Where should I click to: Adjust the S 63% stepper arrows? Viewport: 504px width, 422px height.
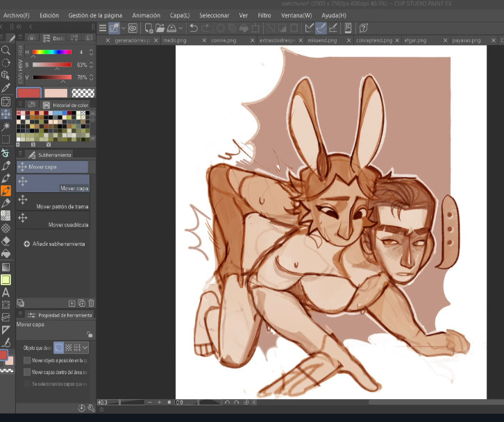(91, 65)
